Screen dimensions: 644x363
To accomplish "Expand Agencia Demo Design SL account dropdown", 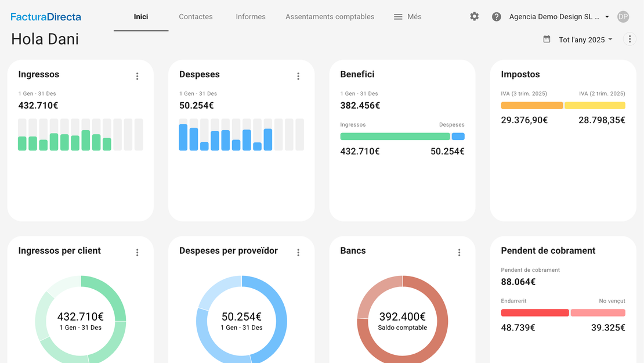I will [559, 17].
